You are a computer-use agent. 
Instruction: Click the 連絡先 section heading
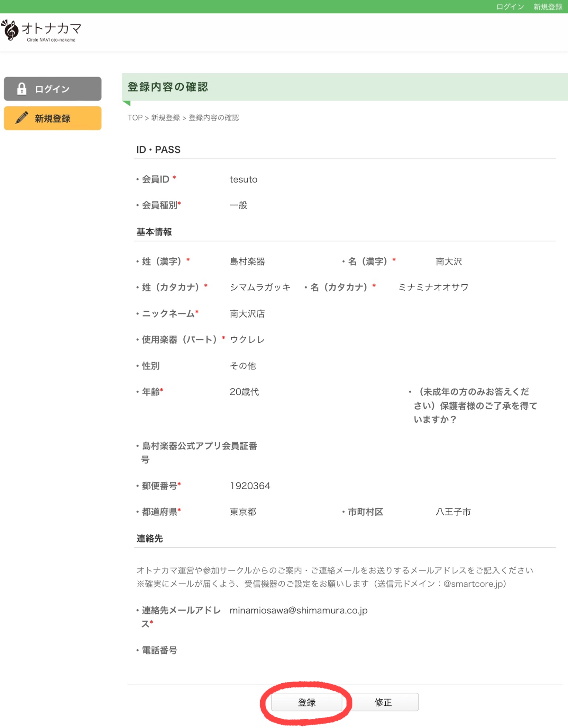tap(149, 538)
